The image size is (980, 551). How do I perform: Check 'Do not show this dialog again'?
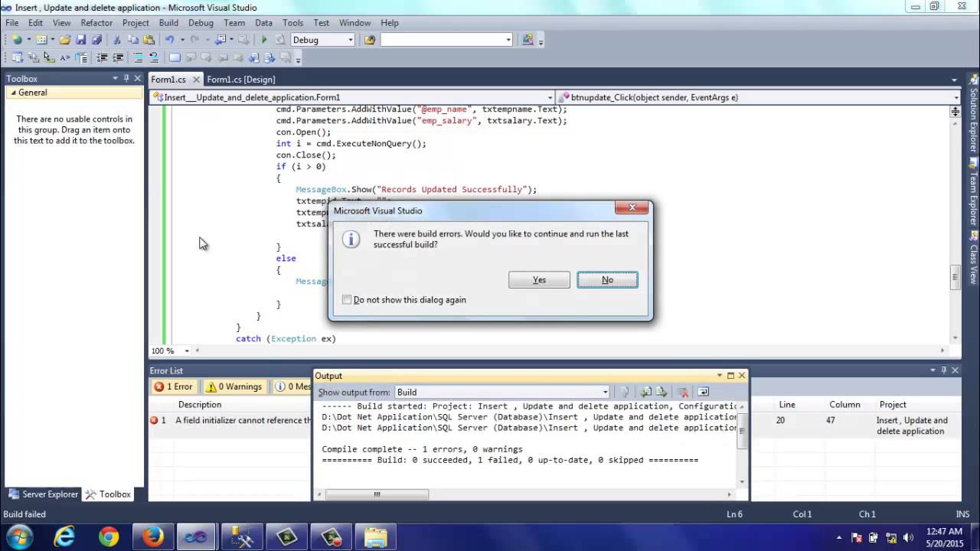347,300
